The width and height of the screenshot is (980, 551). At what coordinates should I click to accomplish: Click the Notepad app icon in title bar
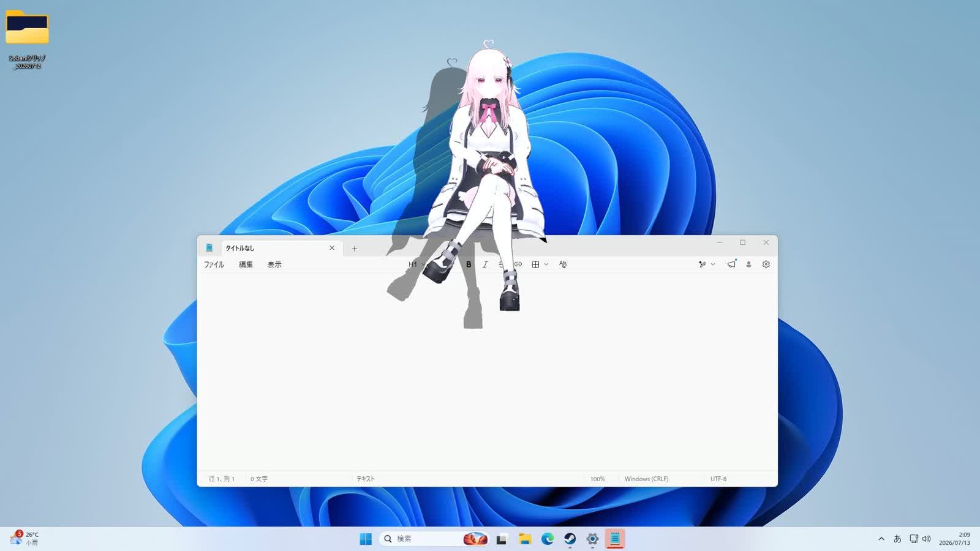(x=209, y=248)
